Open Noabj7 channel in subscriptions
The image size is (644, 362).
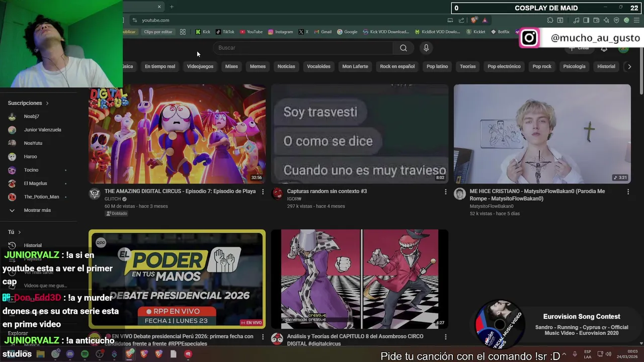tap(31, 116)
